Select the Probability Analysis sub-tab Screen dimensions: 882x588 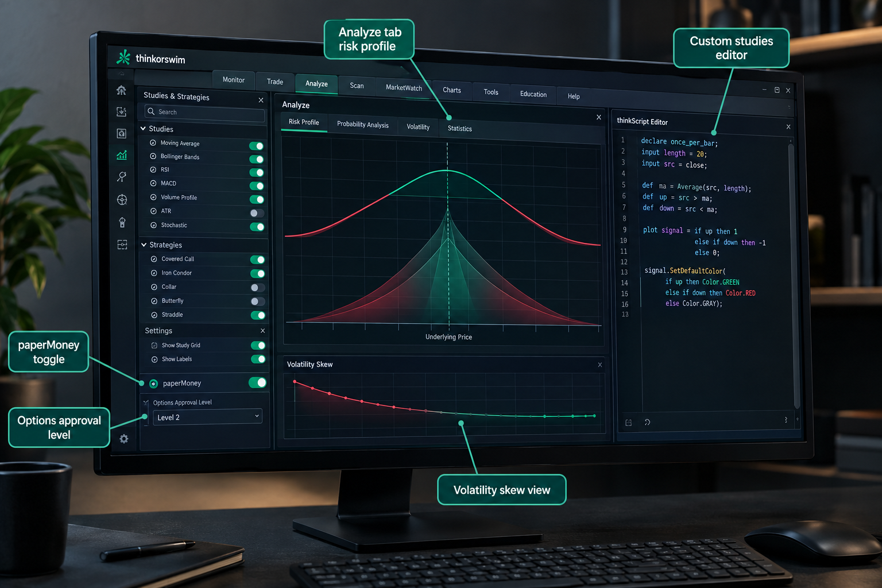pyautogui.click(x=362, y=125)
